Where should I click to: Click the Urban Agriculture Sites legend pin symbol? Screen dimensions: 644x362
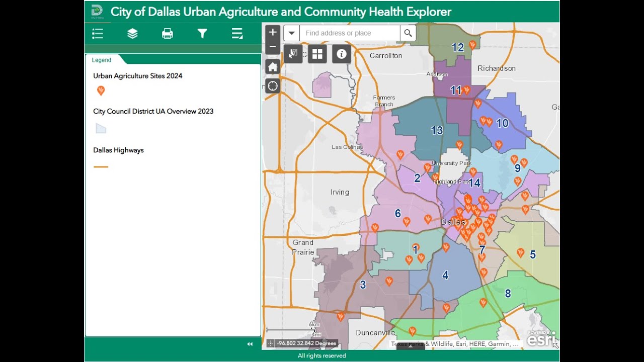pos(101,90)
